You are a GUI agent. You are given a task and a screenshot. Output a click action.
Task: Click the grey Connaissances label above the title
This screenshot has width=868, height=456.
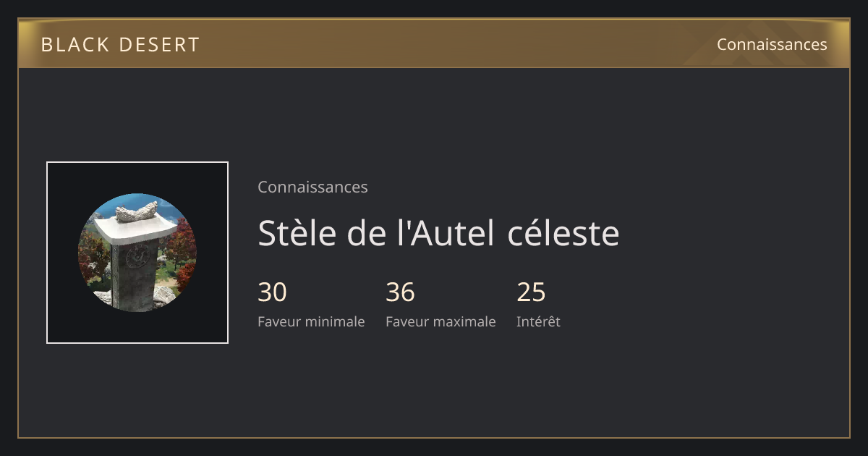[x=312, y=187]
